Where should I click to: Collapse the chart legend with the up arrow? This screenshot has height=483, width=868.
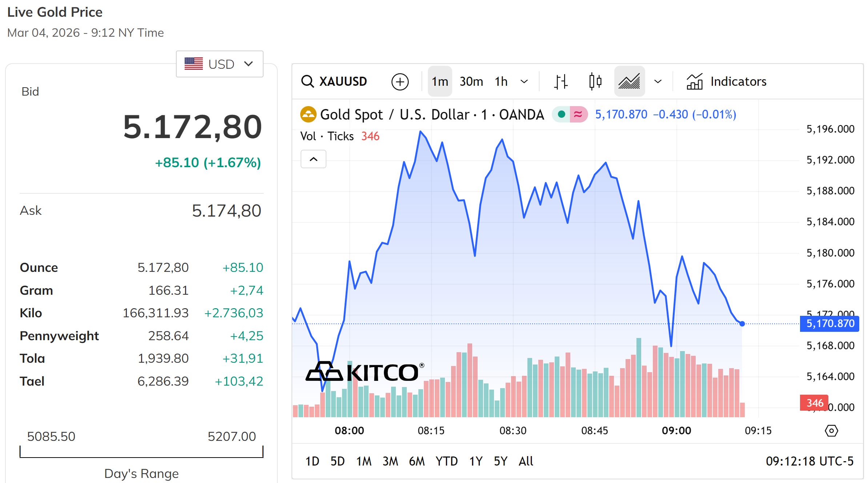(x=313, y=159)
